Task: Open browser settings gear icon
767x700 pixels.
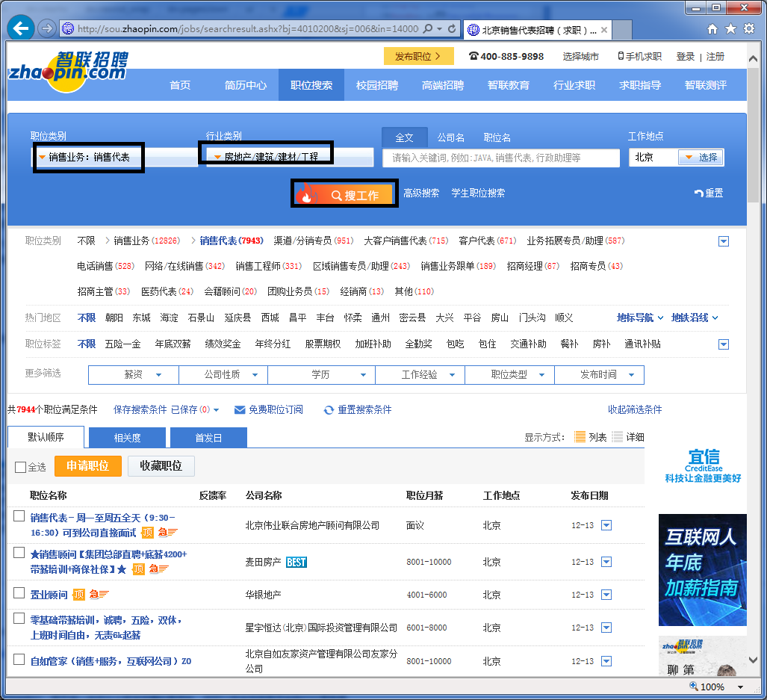Action: point(749,29)
